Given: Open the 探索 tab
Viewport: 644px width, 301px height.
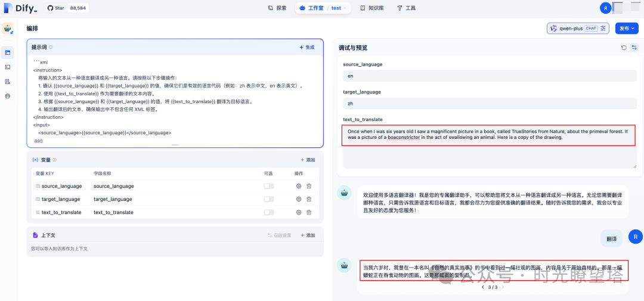Looking at the screenshot, I should coord(277,8).
